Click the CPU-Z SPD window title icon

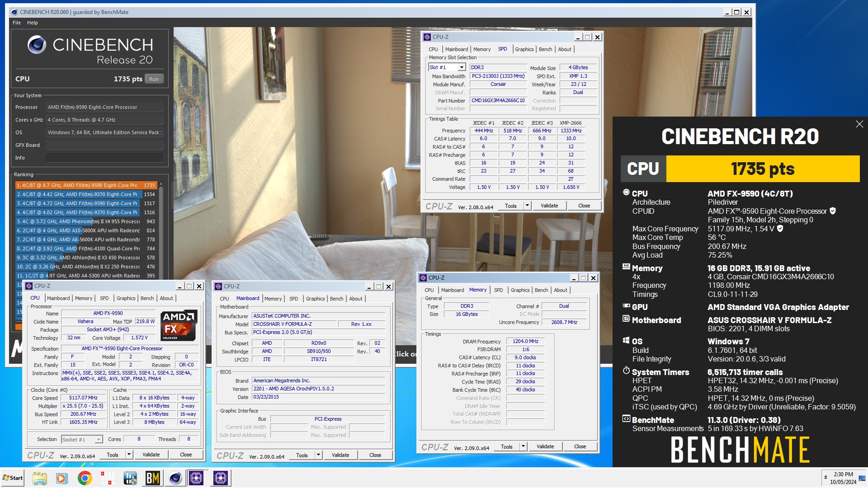coord(427,37)
